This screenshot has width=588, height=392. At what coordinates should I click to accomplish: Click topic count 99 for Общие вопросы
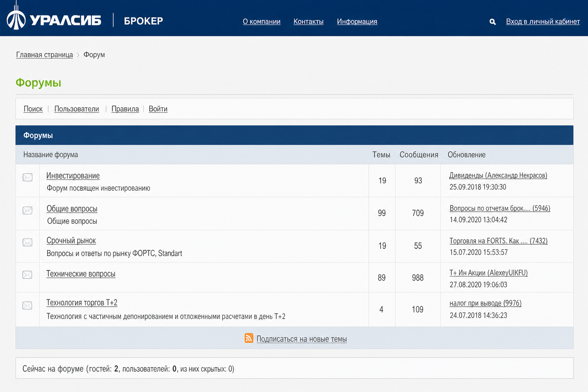tap(382, 213)
